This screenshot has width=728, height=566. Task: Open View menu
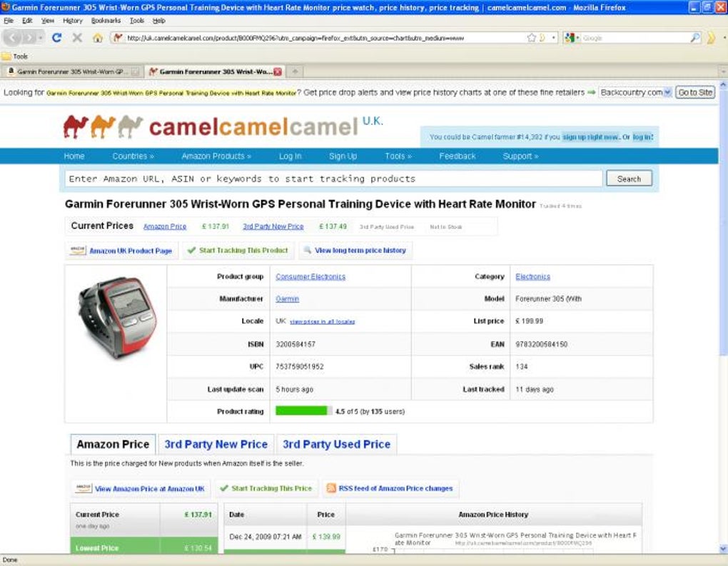coord(47,21)
